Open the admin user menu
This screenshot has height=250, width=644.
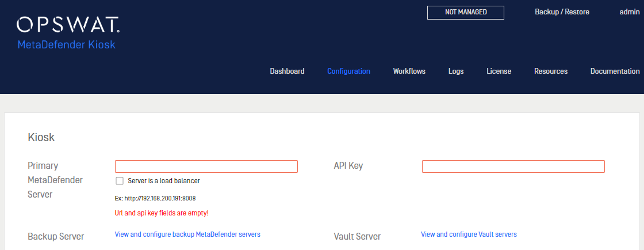(x=630, y=12)
